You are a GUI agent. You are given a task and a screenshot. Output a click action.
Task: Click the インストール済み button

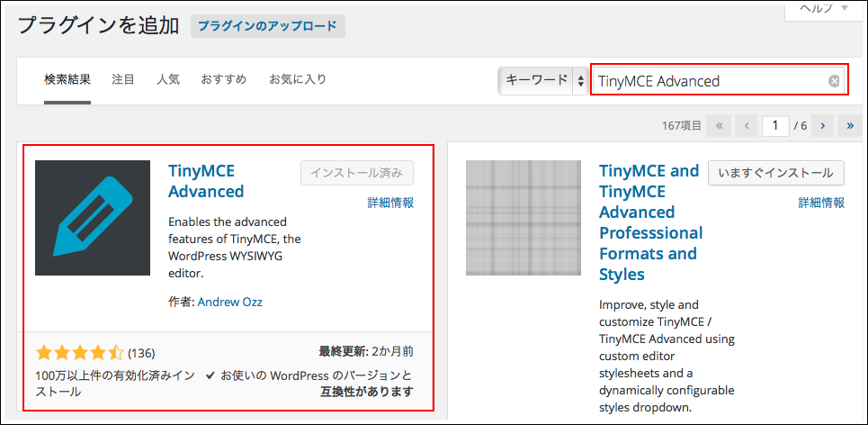tap(357, 173)
